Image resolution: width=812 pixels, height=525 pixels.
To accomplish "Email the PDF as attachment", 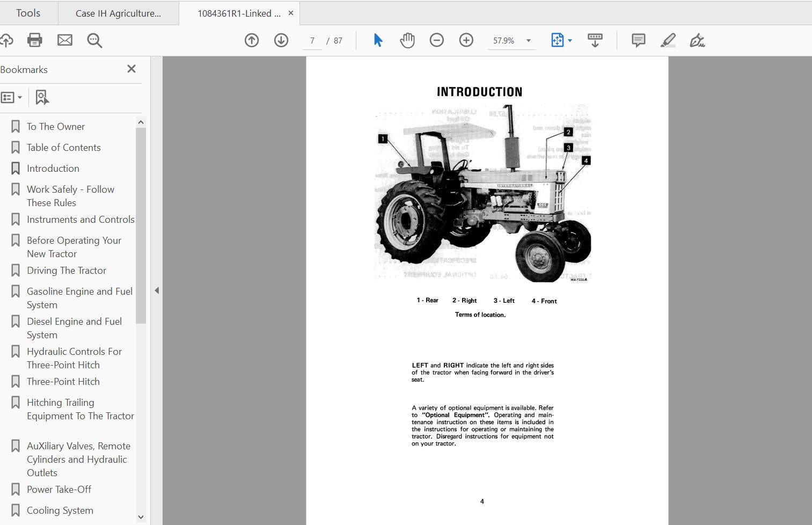I will (x=65, y=40).
